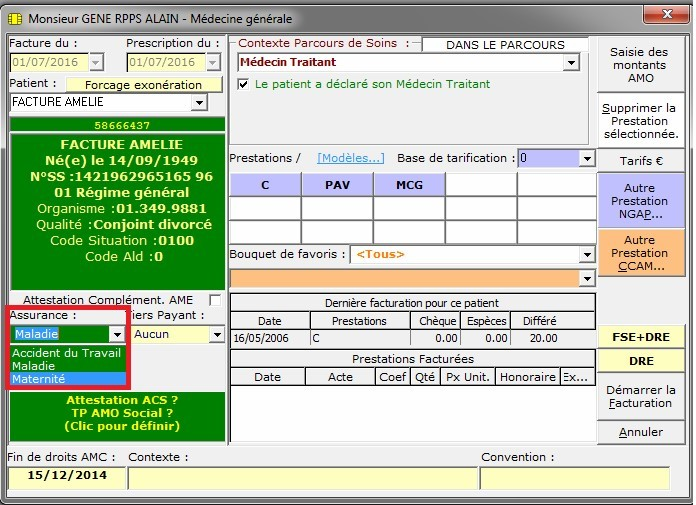Open the Tiers Payant Aucun dropdown
The width and height of the screenshot is (696, 505).
(217, 334)
